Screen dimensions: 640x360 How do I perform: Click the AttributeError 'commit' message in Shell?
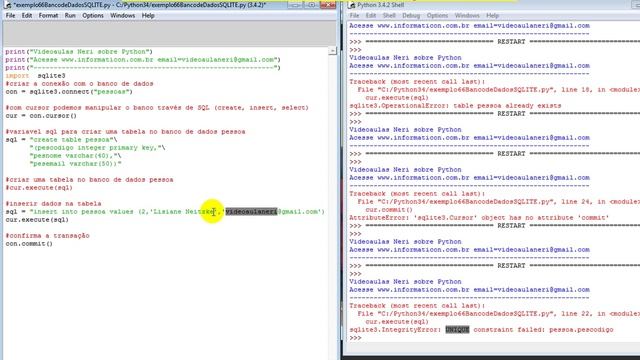[x=479, y=218]
